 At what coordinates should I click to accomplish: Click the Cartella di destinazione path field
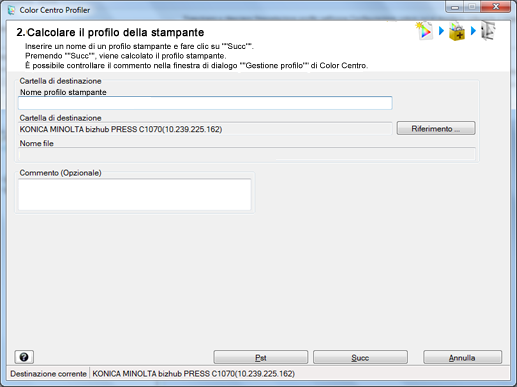[x=205, y=129]
